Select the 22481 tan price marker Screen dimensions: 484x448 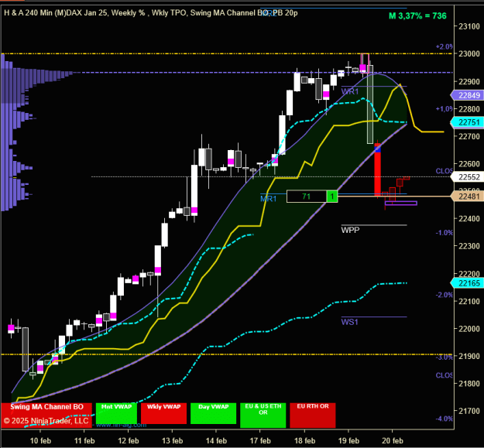coord(467,197)
